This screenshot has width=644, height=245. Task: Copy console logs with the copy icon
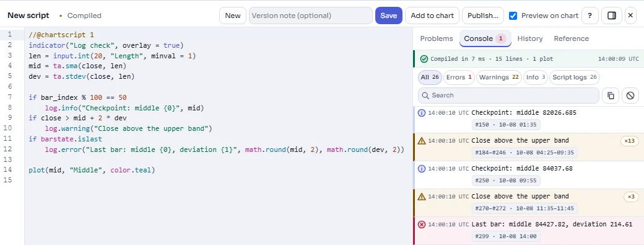tap(611, 96)
